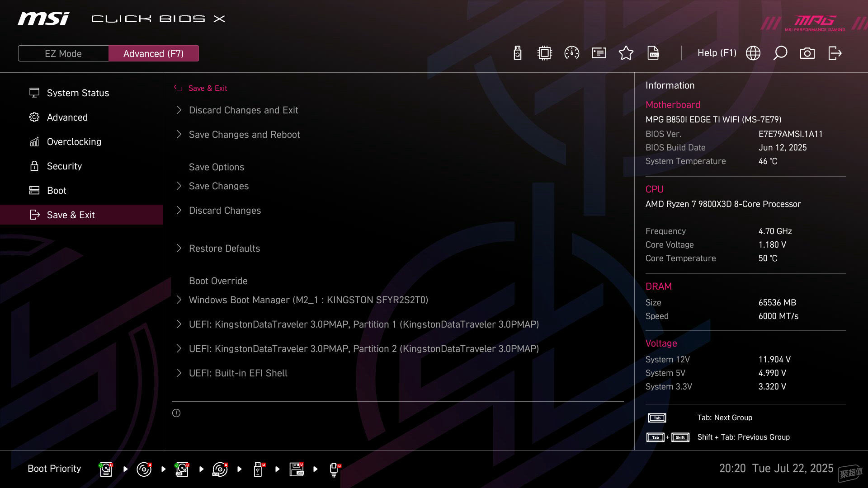Select Save & Exit in the sidebar
This screenshot has height=488, width=868.
pos(81,215)
